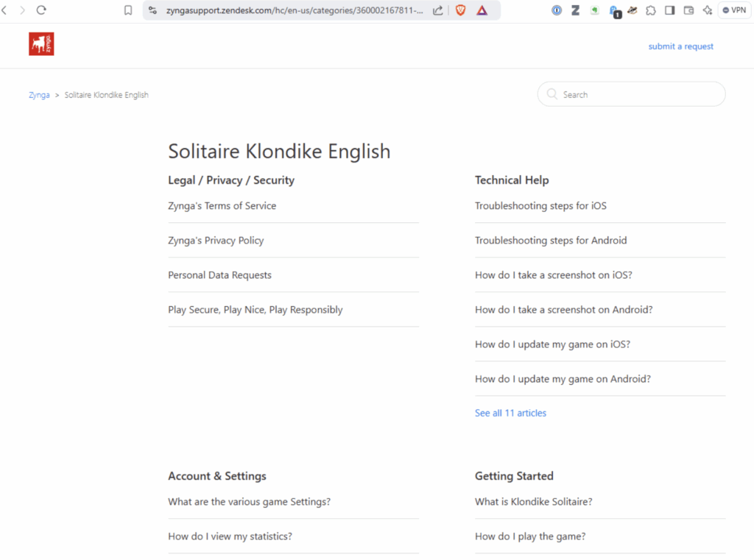
Task: Click See all 11 articles
Action: [x=510, y=413]
